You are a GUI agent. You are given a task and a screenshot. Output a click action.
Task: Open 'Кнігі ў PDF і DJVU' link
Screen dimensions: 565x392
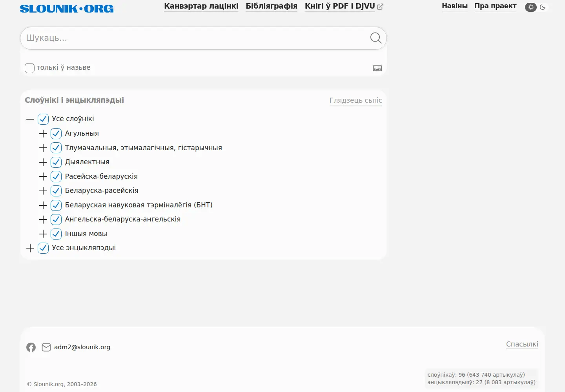click(x=340, y=6)
